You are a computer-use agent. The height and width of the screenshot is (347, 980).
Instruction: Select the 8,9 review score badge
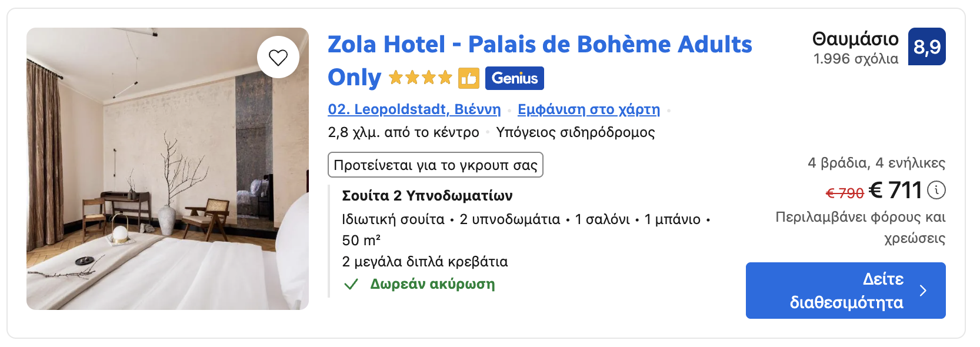[x=927, y=46]
